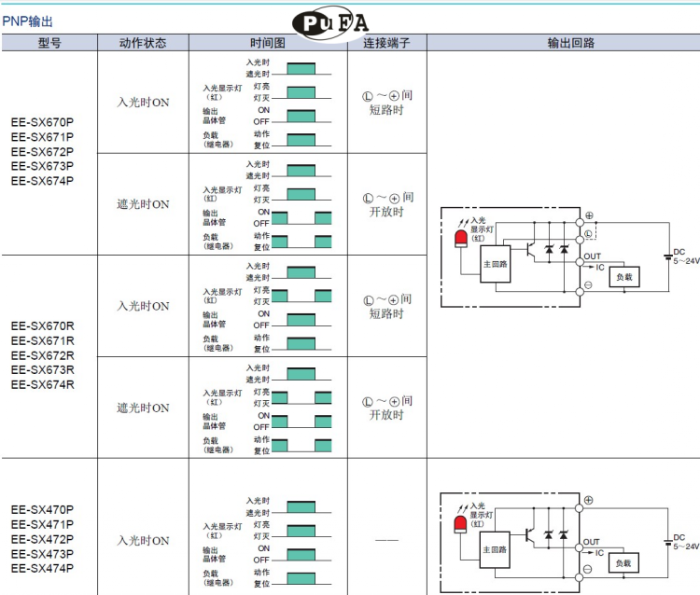Image resolution: width=700 pixels, height=595 pixels.
Task: Click model name EE-SX673R
Action: [42, 369]
